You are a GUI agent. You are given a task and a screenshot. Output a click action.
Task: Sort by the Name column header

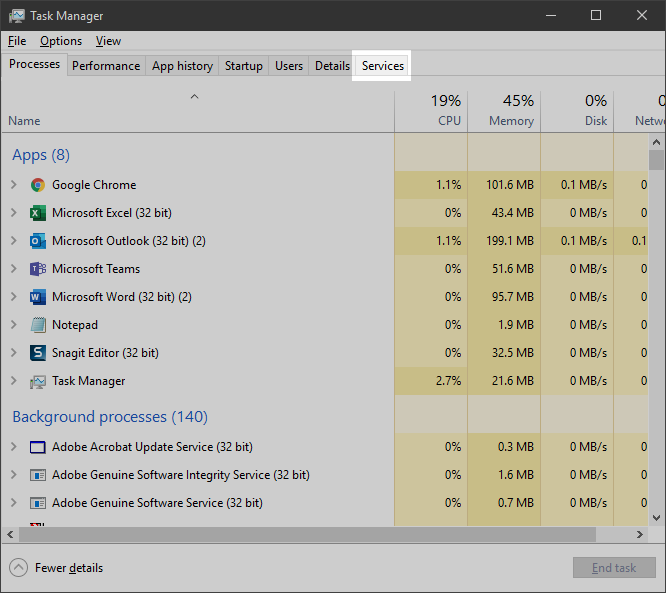pyautogui.click(x=198, y=111)
